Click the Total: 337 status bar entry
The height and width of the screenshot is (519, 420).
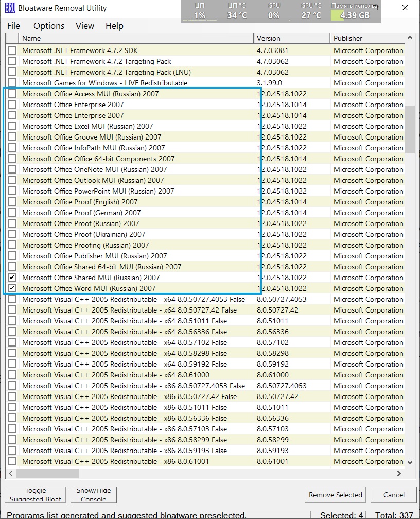[394, 515]
